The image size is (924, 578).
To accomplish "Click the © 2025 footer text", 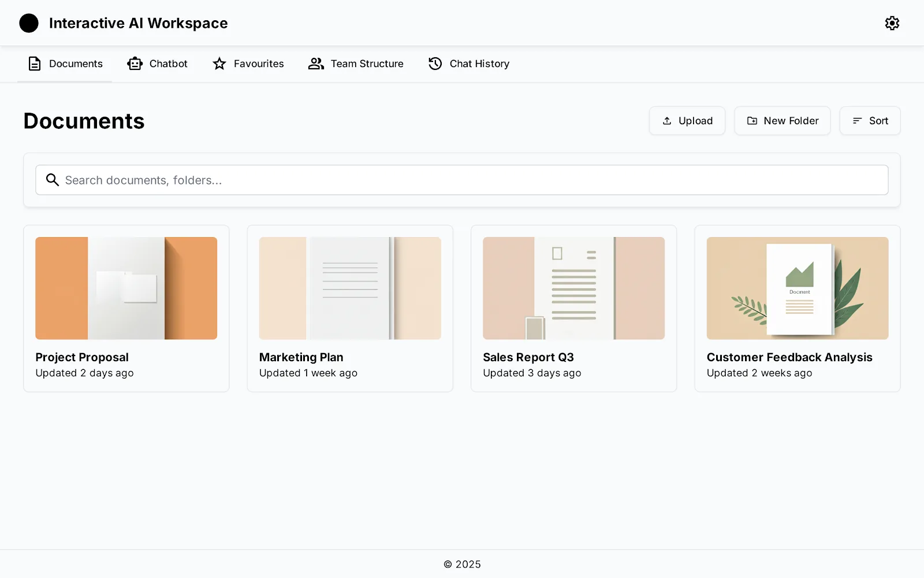I will [x=462, y=564].
